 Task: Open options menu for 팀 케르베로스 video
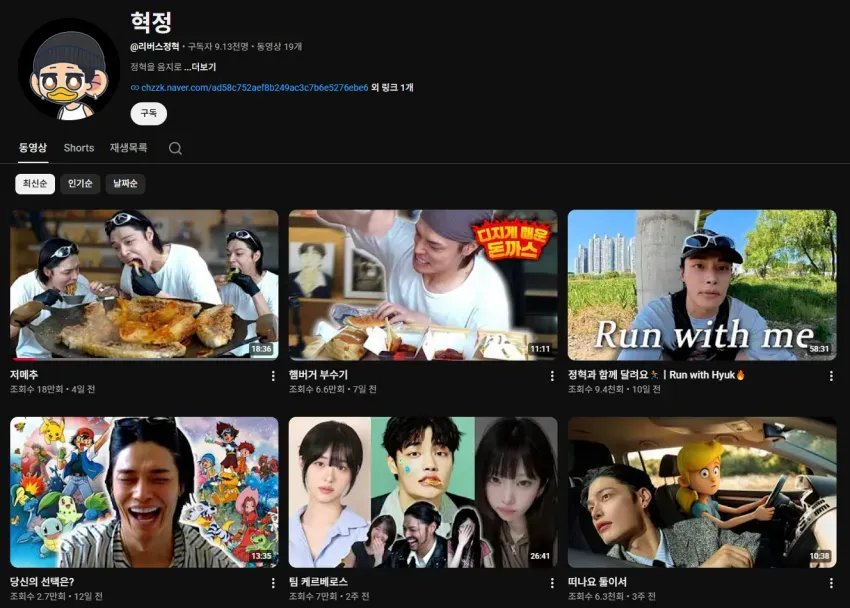pos(552,583)
